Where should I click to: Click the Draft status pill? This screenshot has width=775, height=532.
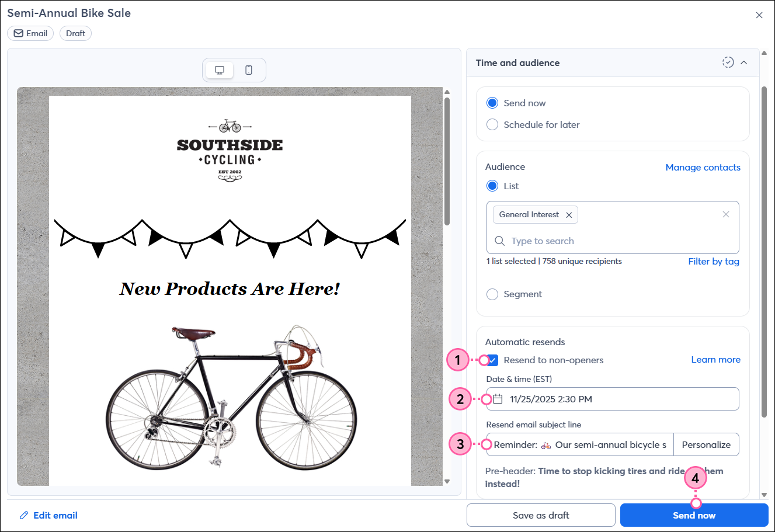pyautogui.click(x=75, y=33)
